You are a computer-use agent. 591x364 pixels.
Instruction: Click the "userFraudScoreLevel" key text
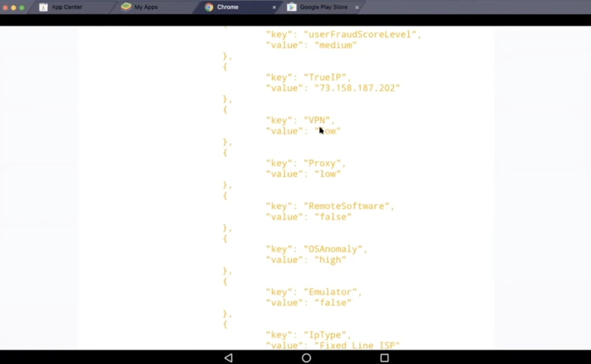pyautogui.click(x=360, y=34)
